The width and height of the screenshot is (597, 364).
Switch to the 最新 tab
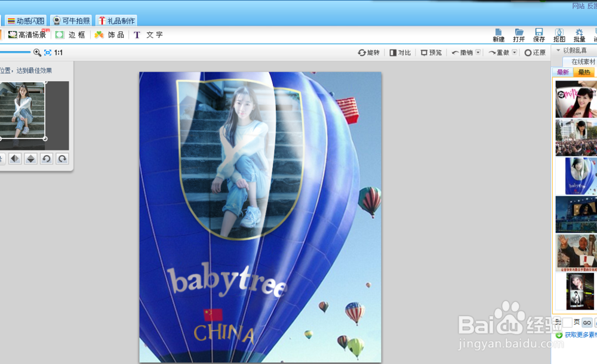[563, 72]
